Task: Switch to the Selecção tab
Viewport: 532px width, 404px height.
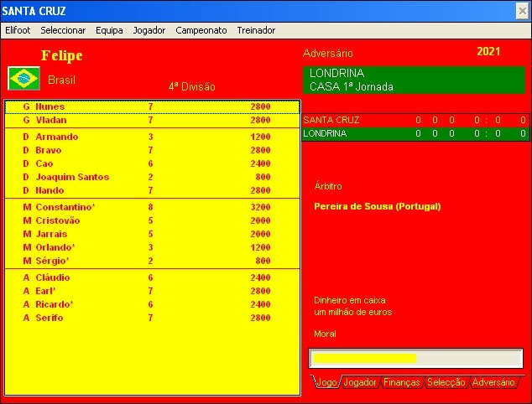Action: point(446,382)
